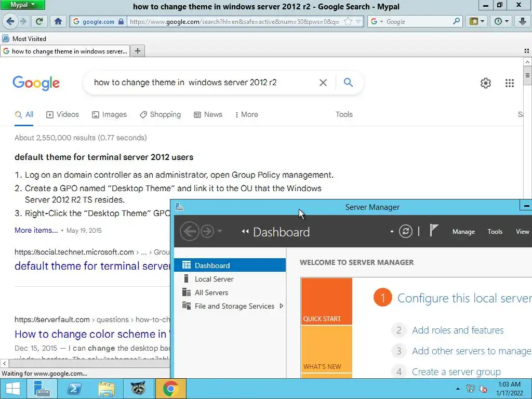Click the Quick Start tile
Viewport: 532px width, 399px height.
pos(326,301)
